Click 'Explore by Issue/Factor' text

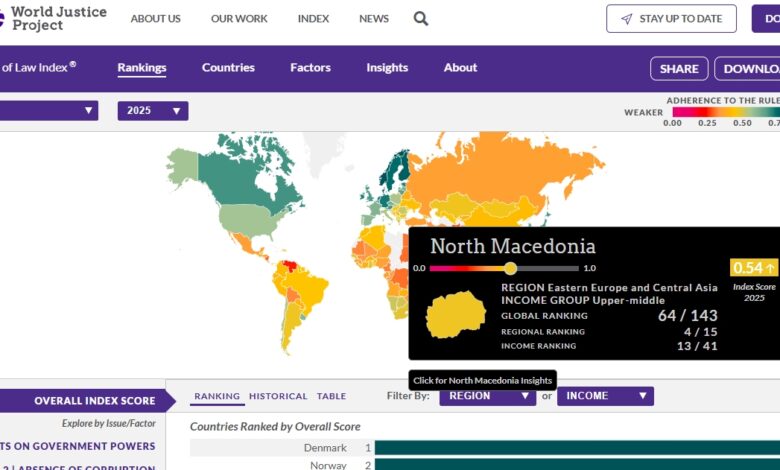click(108, 423)
